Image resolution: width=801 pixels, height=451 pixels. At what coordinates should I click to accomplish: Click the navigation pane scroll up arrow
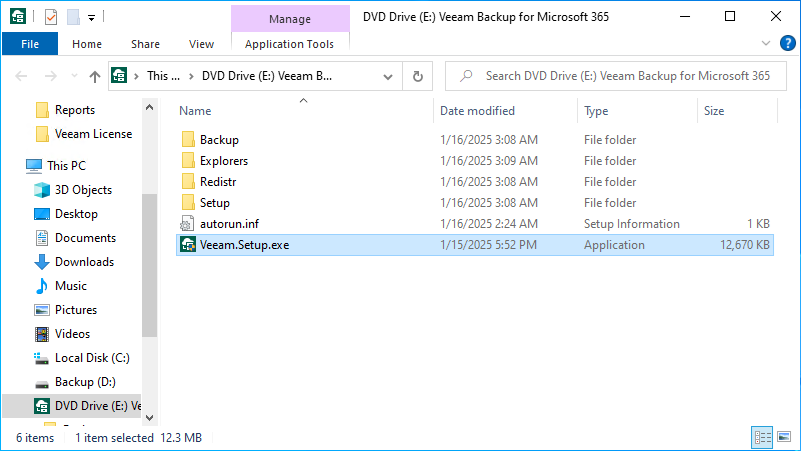click(x=150, y=107)
